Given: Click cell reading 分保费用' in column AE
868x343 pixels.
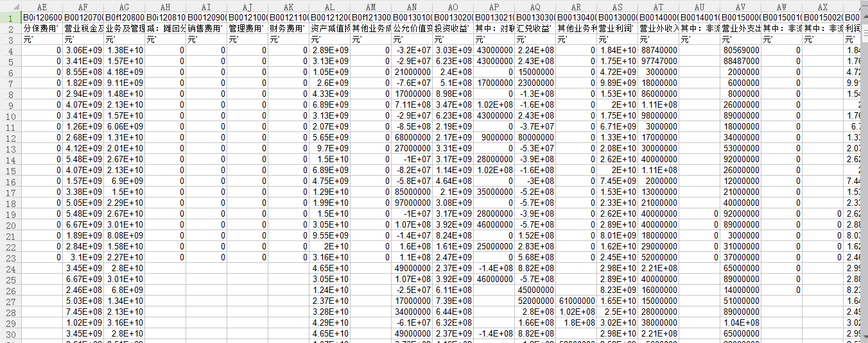Looking at the screenshot, I should coord(42,29).
